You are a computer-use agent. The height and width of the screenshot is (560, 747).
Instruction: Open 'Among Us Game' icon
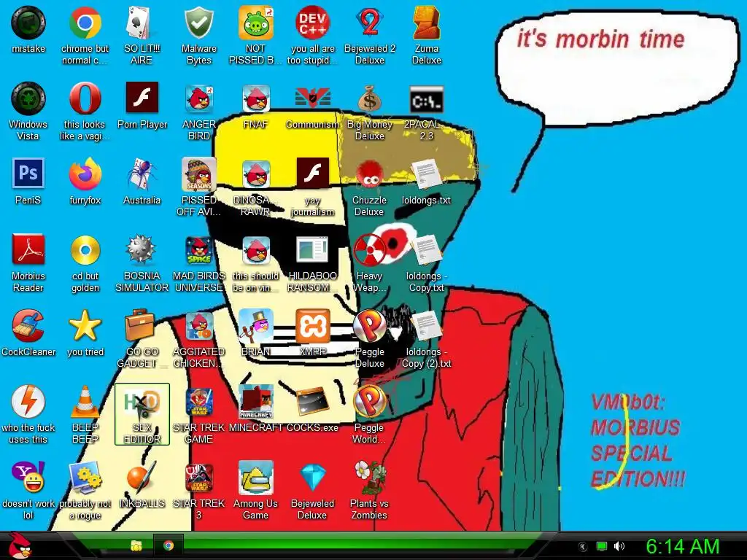[256, 478]
